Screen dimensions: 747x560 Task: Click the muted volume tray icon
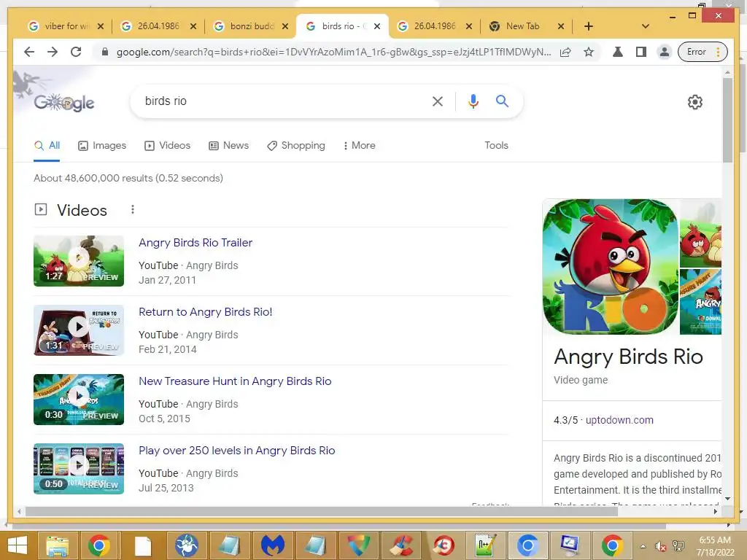(x=660, y=546)
